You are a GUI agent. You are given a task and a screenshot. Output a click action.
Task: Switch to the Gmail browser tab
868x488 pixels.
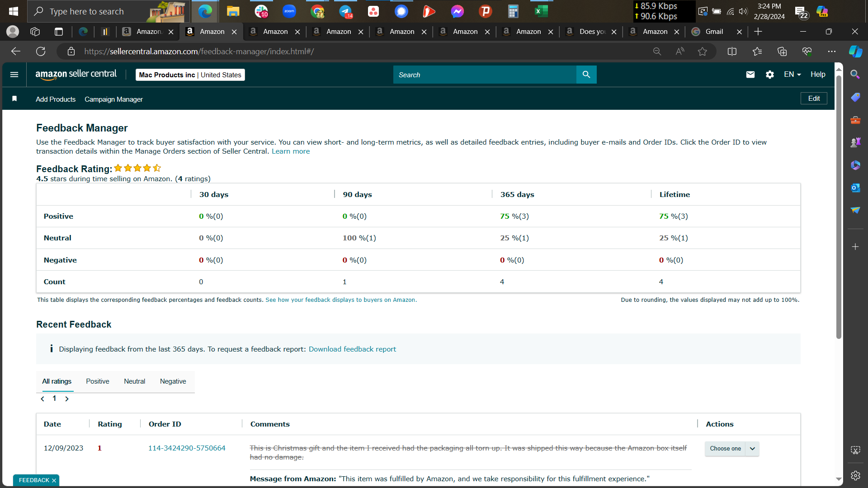[x=716, y=32]
